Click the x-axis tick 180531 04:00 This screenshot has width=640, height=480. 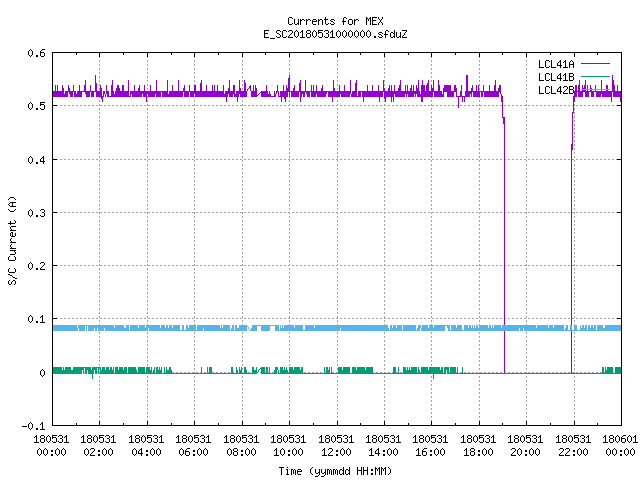point(146,446)
